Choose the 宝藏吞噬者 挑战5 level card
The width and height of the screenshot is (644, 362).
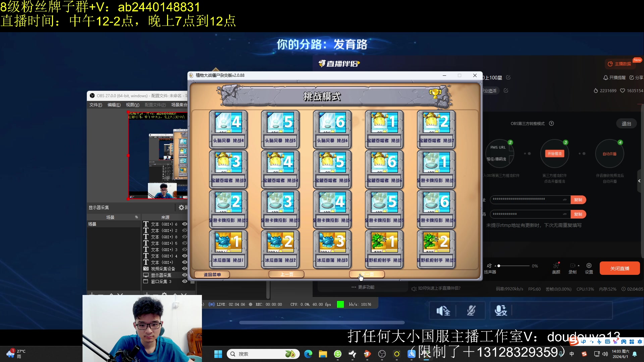[332, 169]
